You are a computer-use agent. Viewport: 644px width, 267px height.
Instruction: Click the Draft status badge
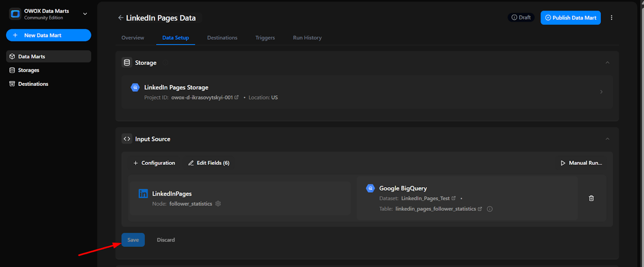(x=521, y=17)
